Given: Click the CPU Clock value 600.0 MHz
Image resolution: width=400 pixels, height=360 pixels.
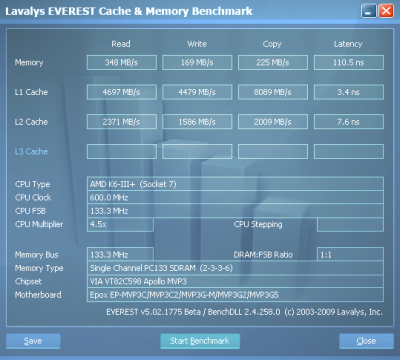Looking at the screenshot, I should tap(235, 197).
